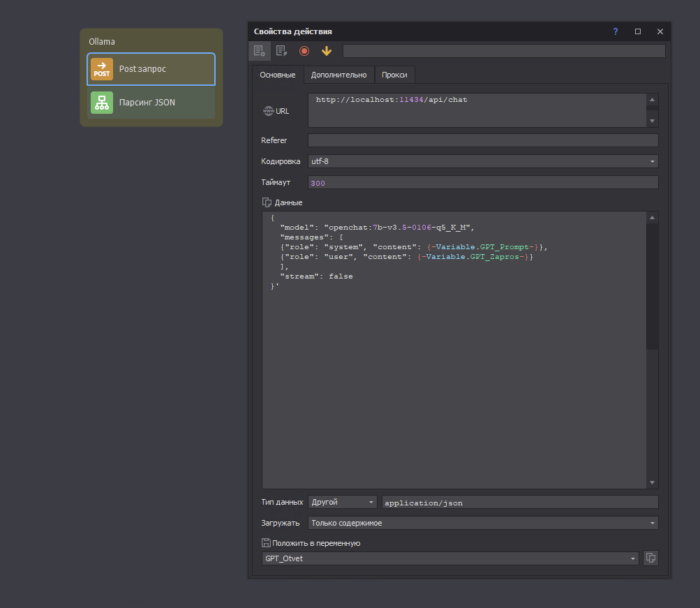Open the Прокси tab
This screenshot has height=608, width=700.
pos(394,75)
